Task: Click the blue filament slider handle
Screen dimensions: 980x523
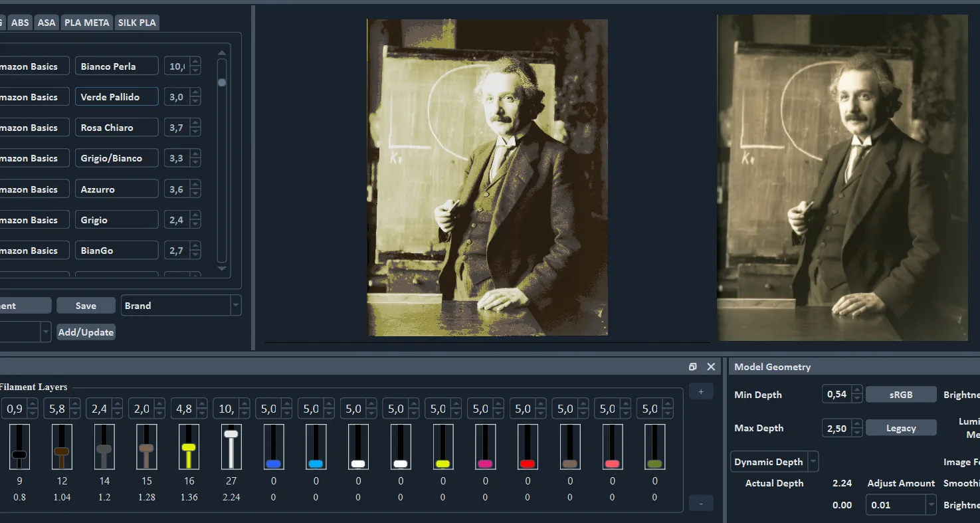Action: point(273,463)
